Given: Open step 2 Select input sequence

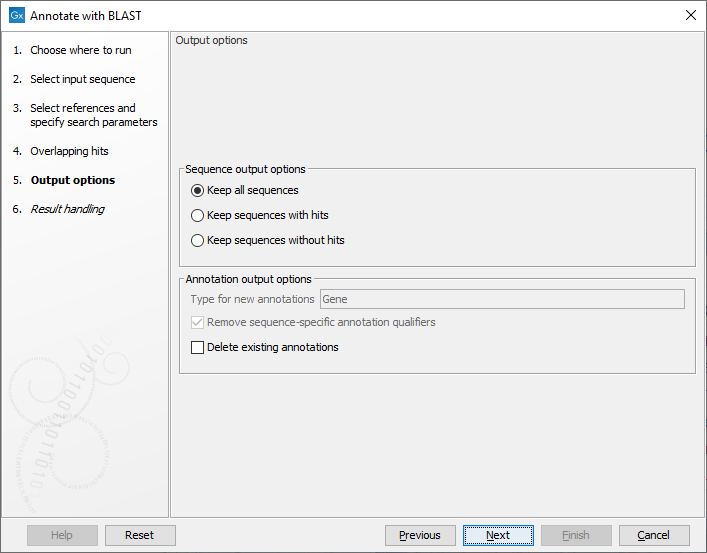Looking at the screenshot, I should pyautogui.click(x=82, y=79).
